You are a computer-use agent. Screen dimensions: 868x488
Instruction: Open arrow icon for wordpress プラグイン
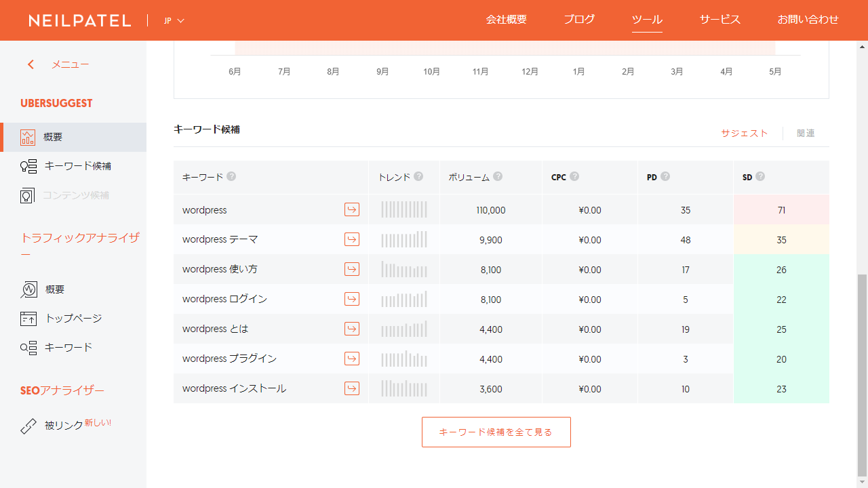(x=352, y=359)
